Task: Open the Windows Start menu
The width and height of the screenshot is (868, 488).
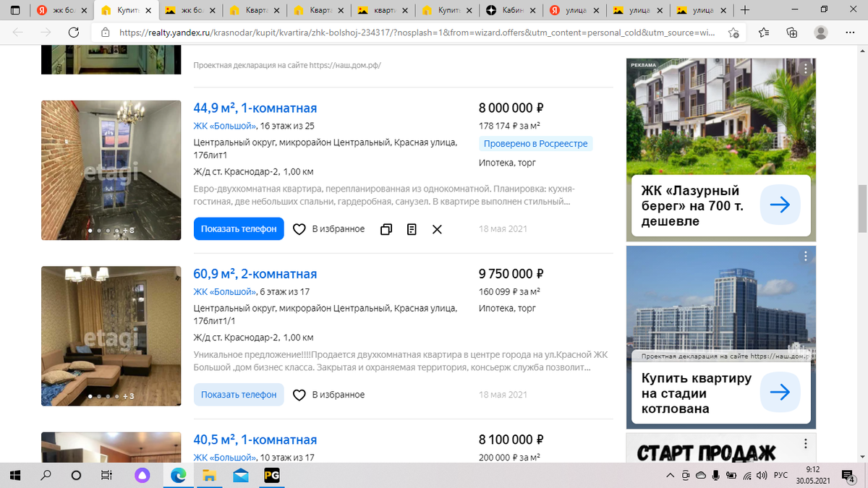Action: tap(16, 475)
